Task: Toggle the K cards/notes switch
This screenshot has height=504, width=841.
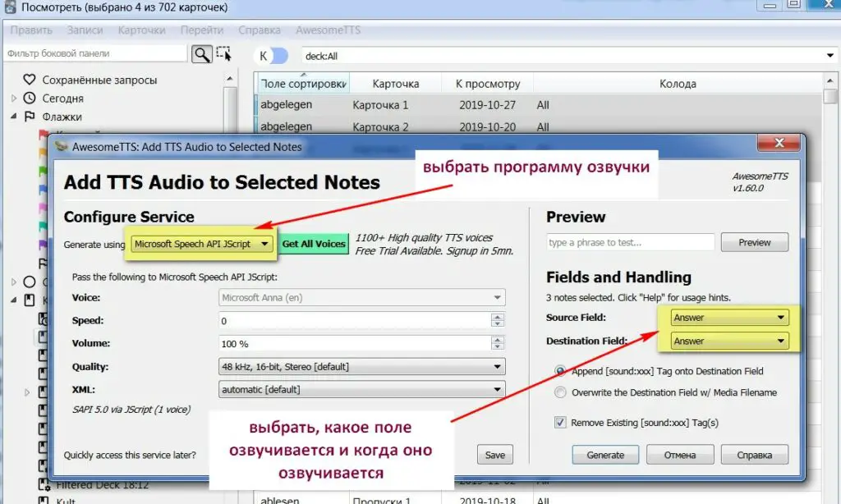Action: [271, 56]
